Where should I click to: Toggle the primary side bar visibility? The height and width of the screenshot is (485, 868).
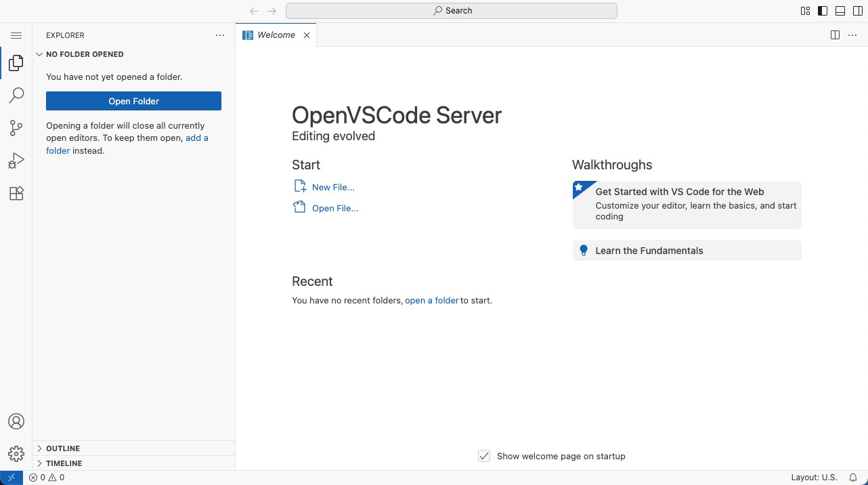[823, 11]
